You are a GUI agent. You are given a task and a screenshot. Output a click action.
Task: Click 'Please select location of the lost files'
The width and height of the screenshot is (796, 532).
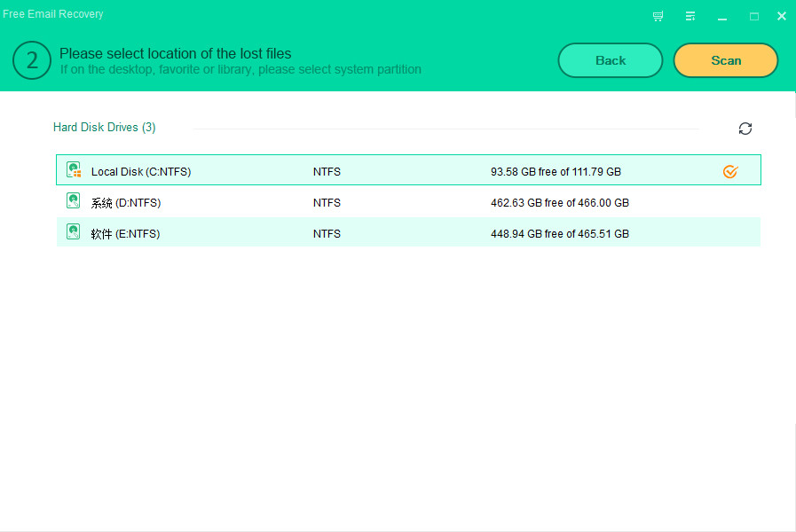pyautogui.click(x=175, y=53)
